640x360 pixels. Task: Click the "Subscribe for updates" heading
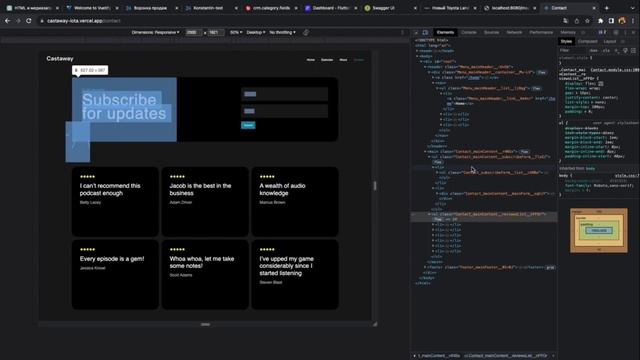pyautogui.click(x=124, y=107)
